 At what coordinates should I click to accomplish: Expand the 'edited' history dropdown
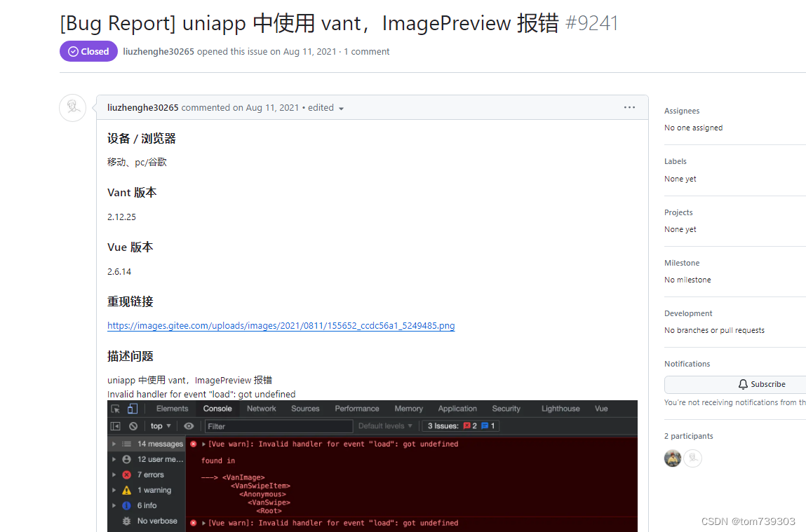click(x=342, y=108)
